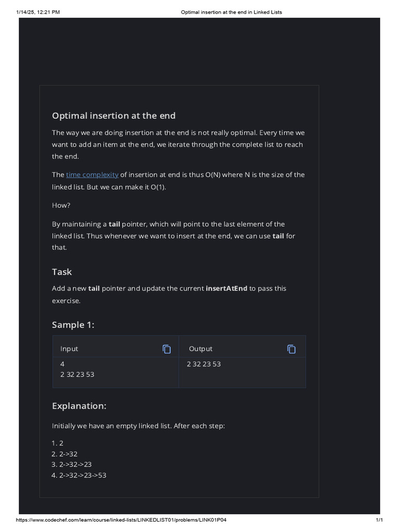Click the "Output" column label
399x532 pixels.
pyautogui.click(x=201, y=349)
